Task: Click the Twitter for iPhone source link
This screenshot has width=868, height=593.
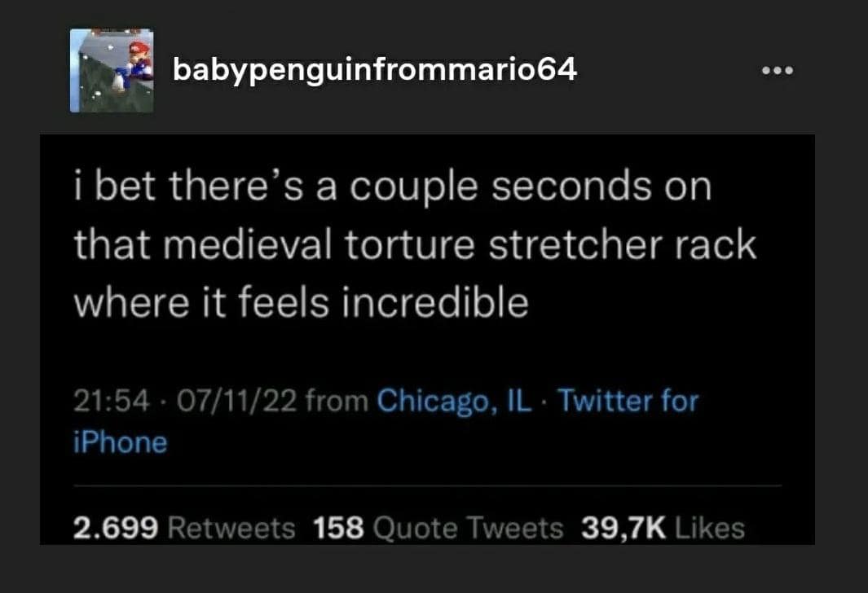Action: [x=628, y=401]
